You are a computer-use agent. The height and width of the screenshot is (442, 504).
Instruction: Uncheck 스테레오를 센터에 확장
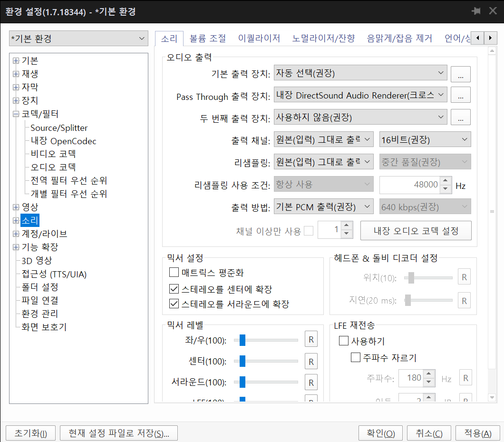click(174, 289)
